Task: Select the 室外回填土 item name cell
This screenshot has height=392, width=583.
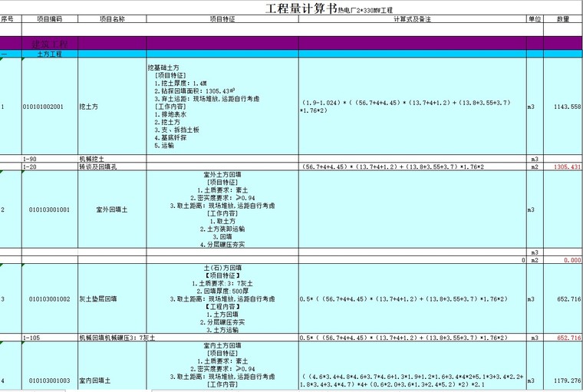Action: pos(112,209)
